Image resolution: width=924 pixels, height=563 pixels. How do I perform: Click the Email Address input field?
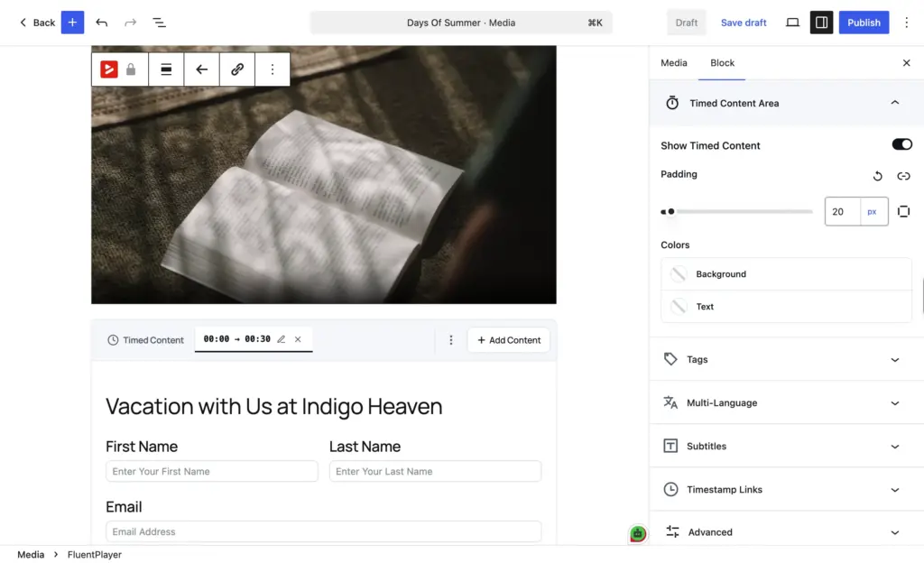click(324, 531)
